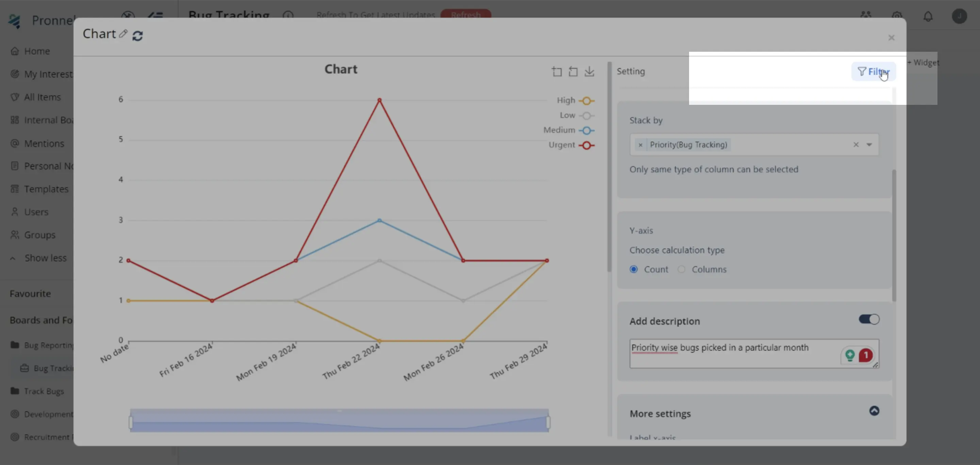The height and width of the screenshot is (465, 980).
Task: Open Internal Board in the sidebar
Action: click(48, 120)
